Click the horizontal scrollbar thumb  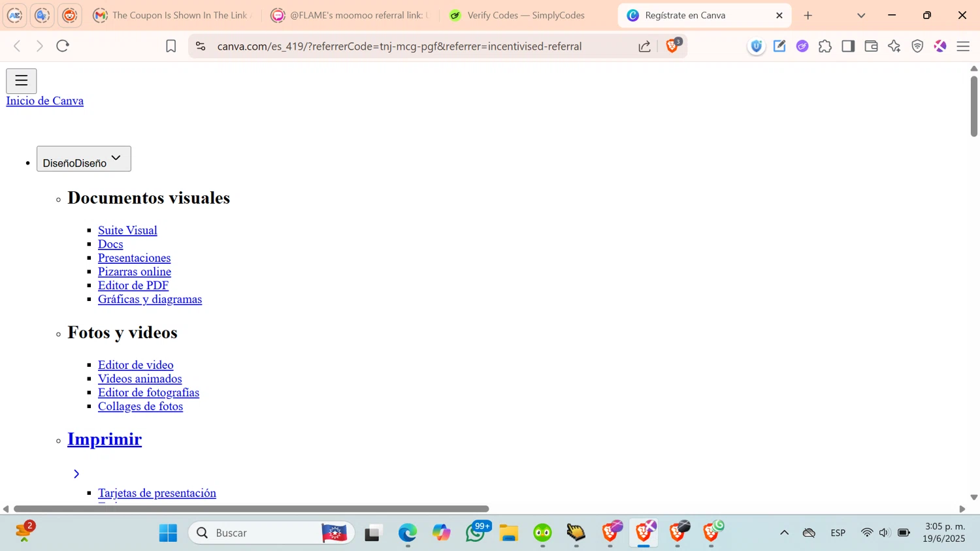[251, 509]
